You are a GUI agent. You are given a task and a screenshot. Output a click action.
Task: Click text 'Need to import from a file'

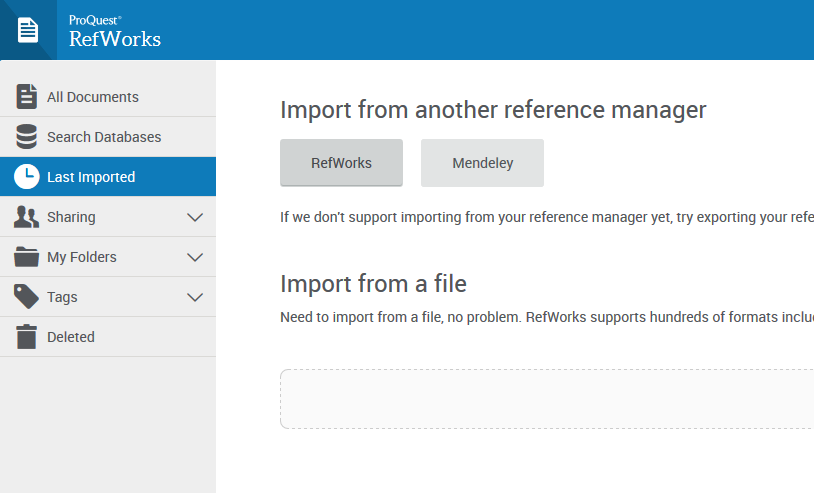point(361,317)
